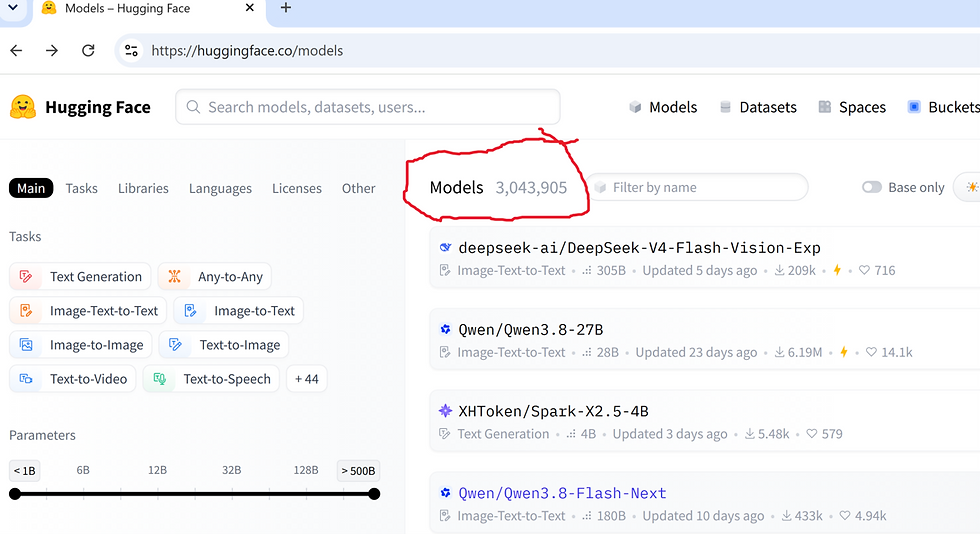
Task: Close the Models – Hugging Face tab
Action: pyautogui.click(x=249, y=8)
